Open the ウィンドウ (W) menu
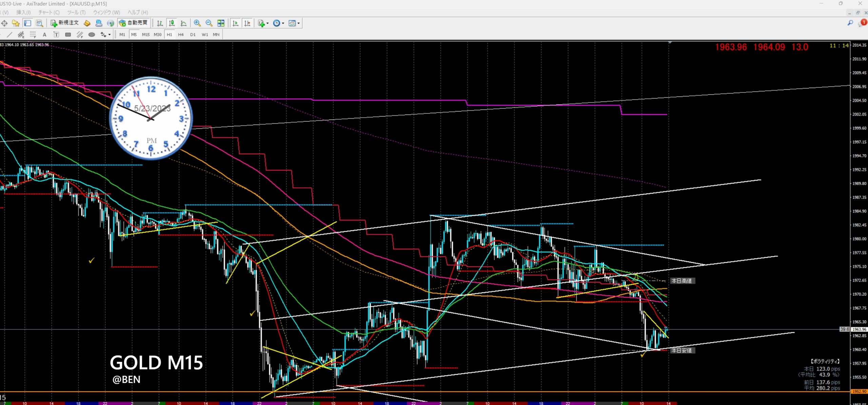The height and width of the screenshot is (405, 868). pos(106,13)
